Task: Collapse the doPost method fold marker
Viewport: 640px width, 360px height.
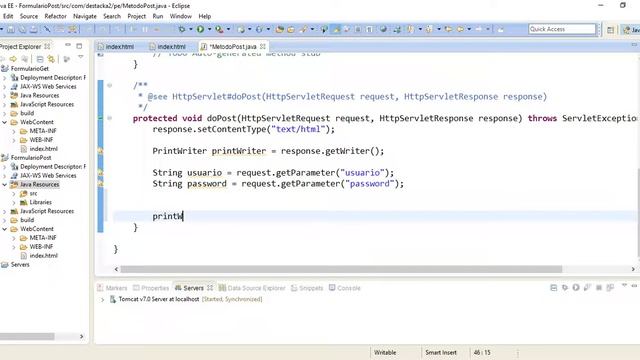Action: tap(109, 118)
